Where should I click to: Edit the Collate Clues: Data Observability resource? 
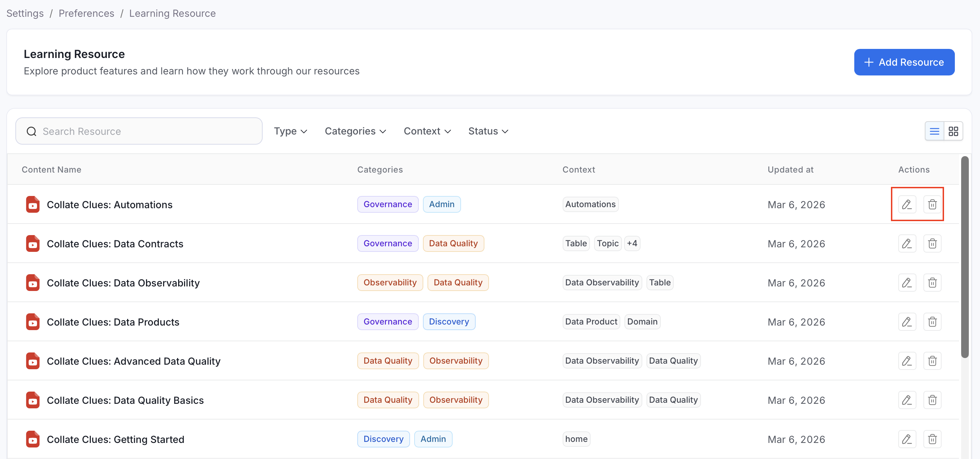click(907, 283)
